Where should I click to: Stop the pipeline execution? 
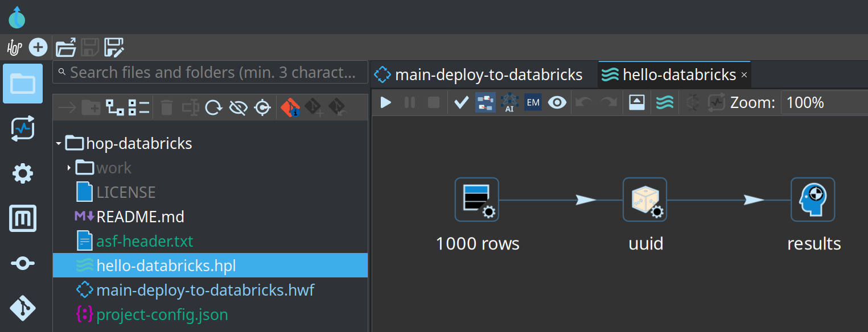(434, 102)
